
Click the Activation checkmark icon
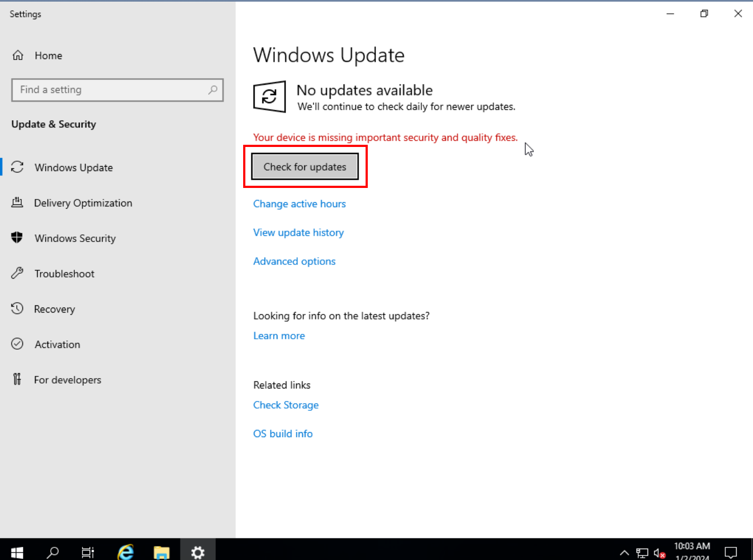tap(17, 344)
